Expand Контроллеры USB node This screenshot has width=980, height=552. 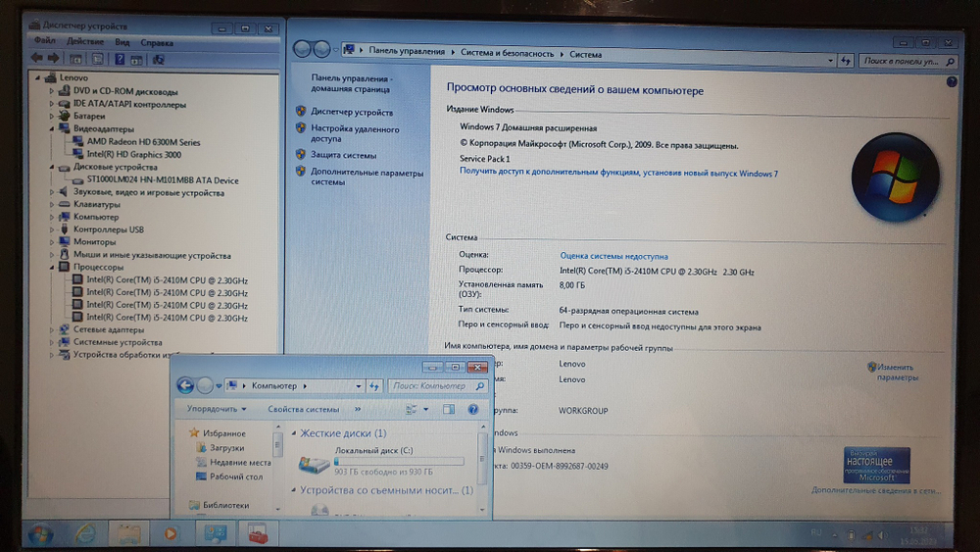pyautogui.click(x=52, y=229)
